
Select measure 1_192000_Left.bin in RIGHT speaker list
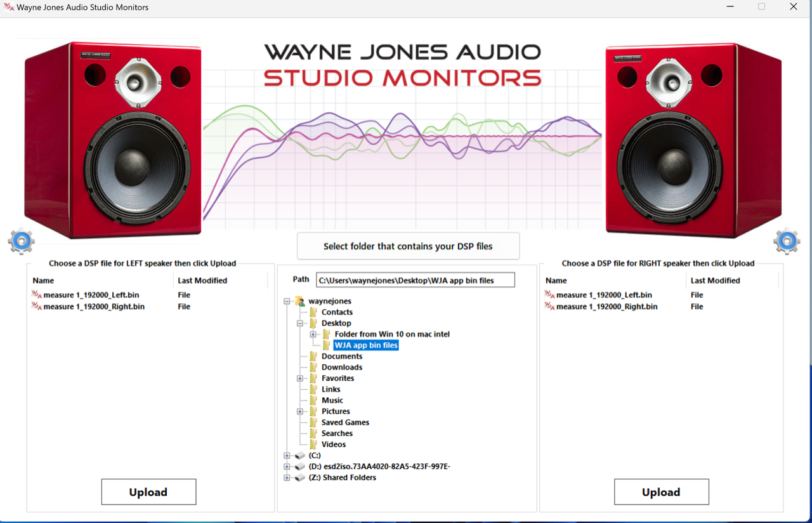(x=604, y=295)
